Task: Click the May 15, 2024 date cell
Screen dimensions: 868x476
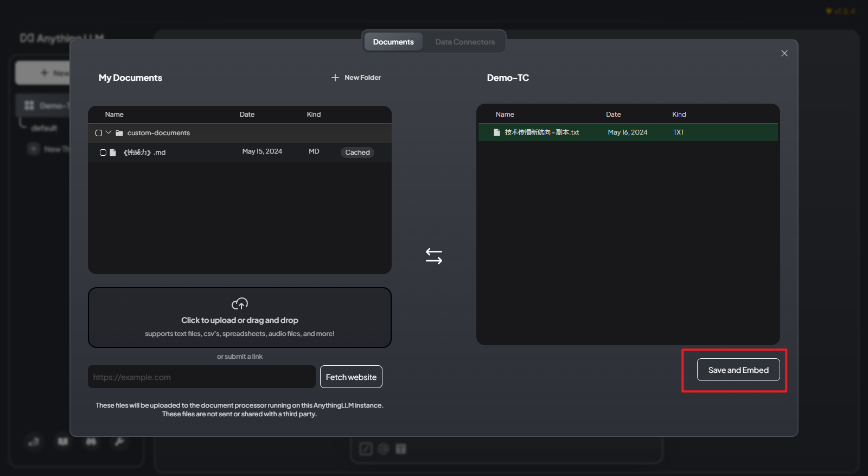Action: [262, 151]
